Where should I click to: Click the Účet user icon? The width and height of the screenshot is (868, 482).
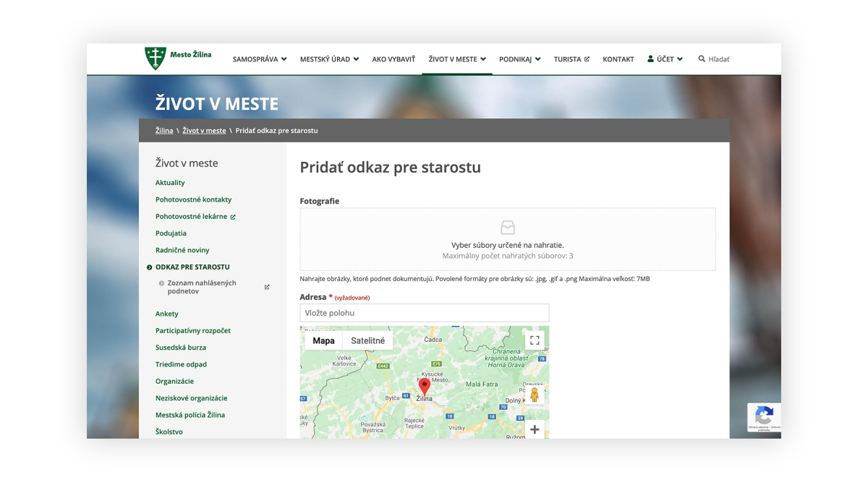(650, 59)
